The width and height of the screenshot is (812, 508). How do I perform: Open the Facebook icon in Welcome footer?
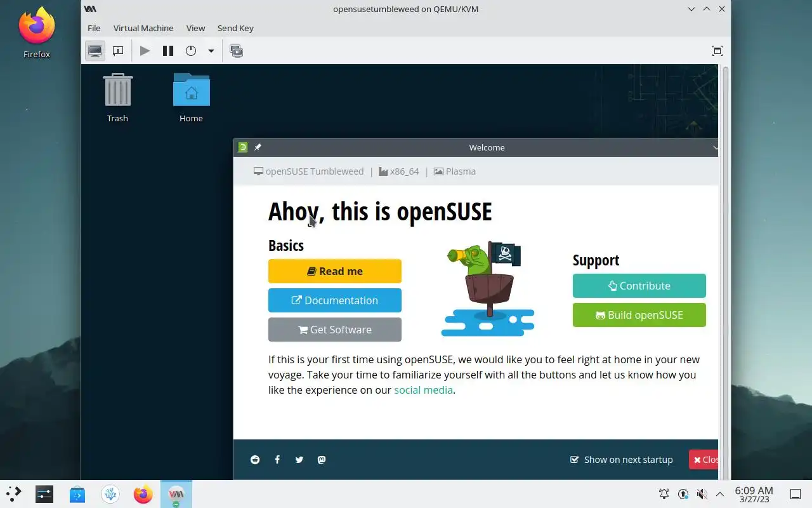click(277, 460)
